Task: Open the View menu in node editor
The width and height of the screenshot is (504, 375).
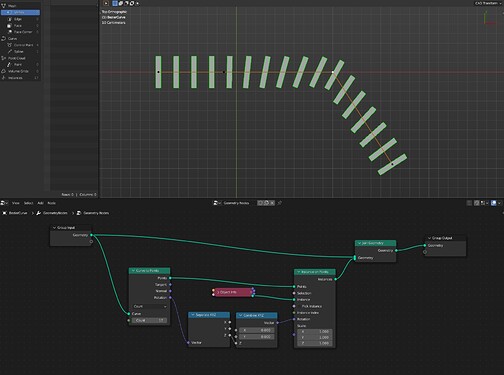Action: click(16, 203)
